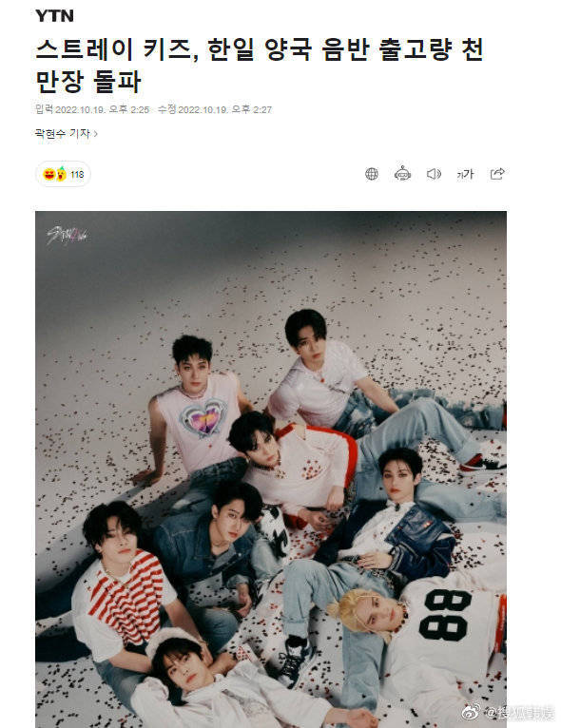Play article audio with speaker icon
Image resolution: width=561 pixels, height=728 pixels.
[x=434, y=174]
